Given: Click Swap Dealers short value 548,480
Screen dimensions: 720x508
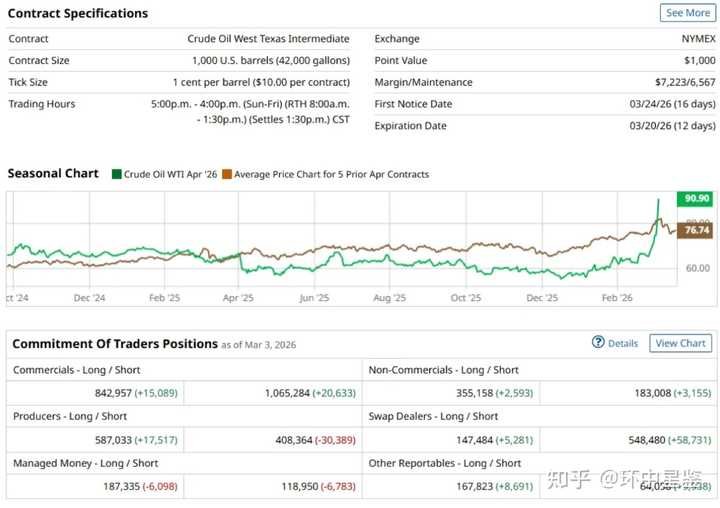Looking at the screenshot, I should (652, 439).
